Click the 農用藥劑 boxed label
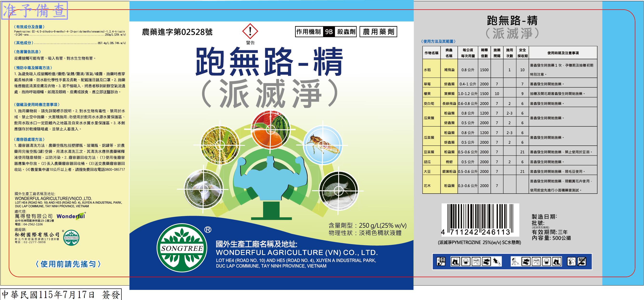The height and width of the screenshot is (300, 644). point(378,32)
